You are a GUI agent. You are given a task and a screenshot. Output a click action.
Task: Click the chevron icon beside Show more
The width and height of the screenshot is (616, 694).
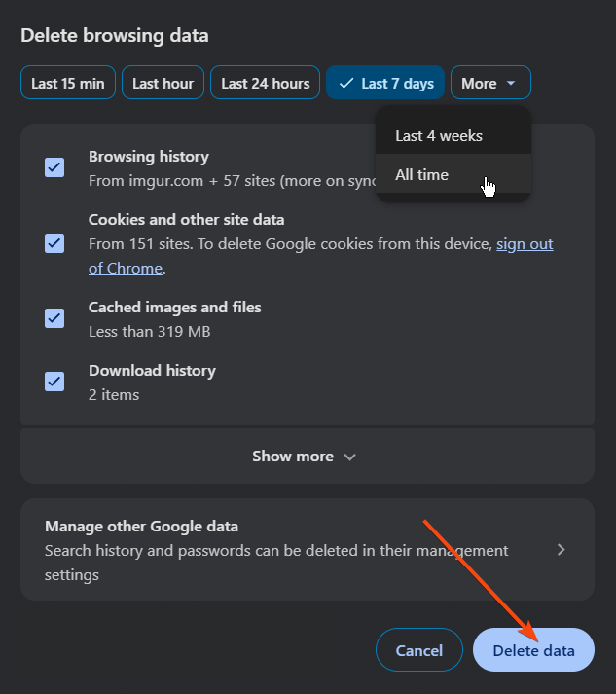350,457
